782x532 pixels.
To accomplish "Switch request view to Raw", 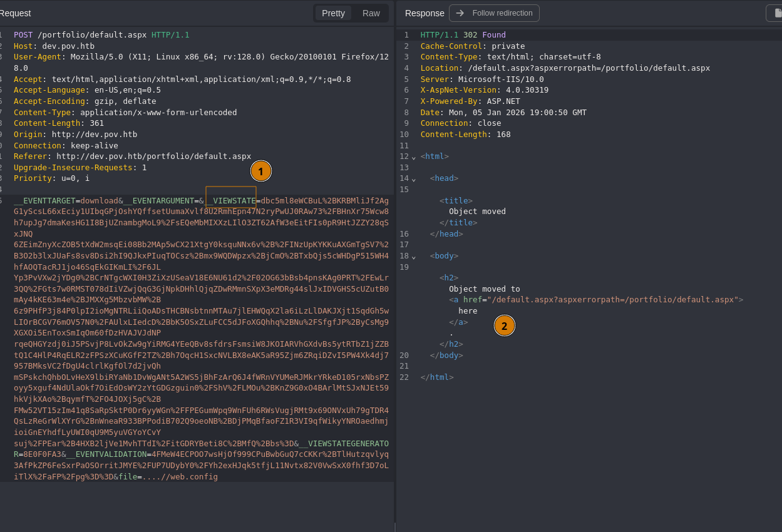I will (x=371, y=13).
